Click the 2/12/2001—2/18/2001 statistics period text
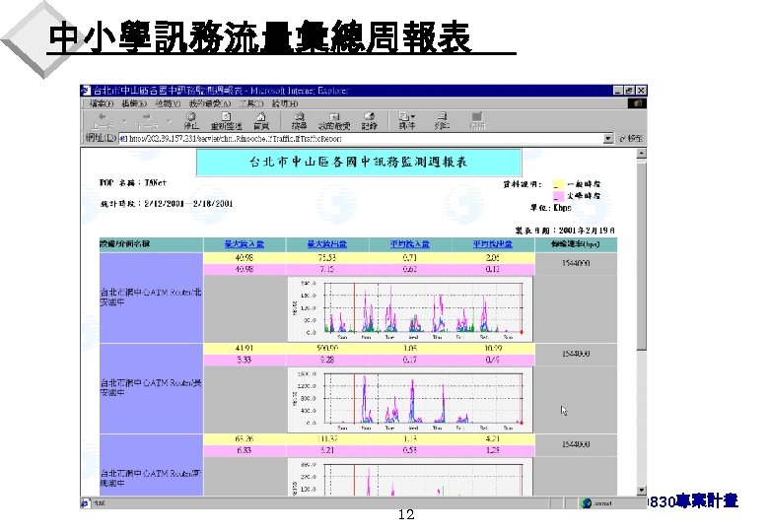This screenshot has width=769, height=532. click(188, 204)
